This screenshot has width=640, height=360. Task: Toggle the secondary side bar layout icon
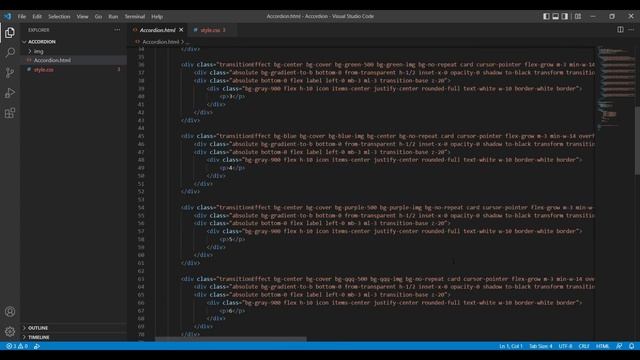(565, 16)
